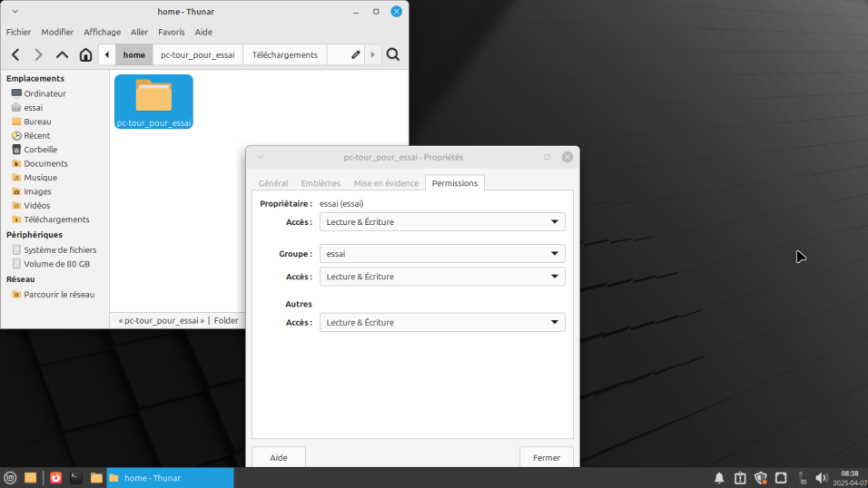Launch file manager from taskbar
868x488 pixels.
click(96, 478)
